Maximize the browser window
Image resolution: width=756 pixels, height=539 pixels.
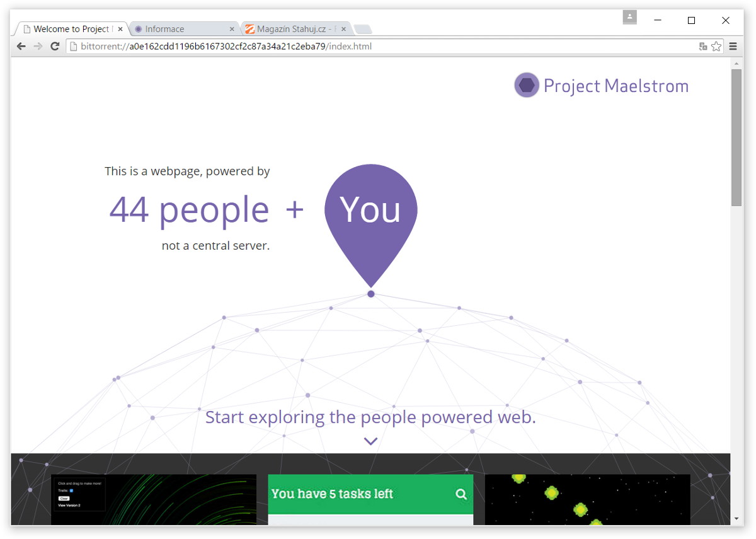pyautogui.click(x=691, y=20)
